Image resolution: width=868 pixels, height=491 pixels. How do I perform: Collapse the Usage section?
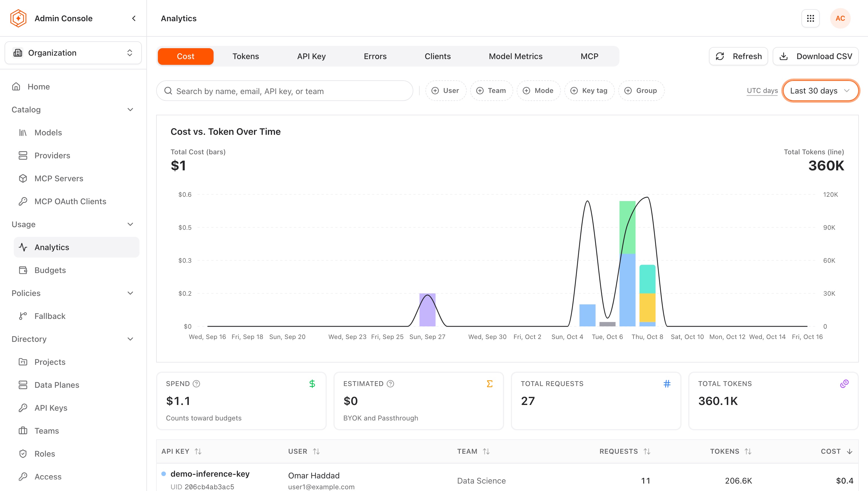pyautogui.click(x=130, y=224)
